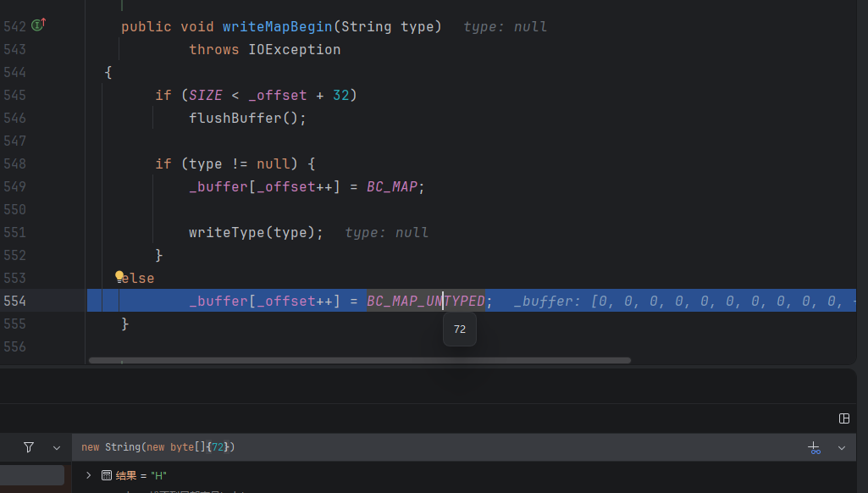Click the evaluate expression input field
Viewport: 868px width, 493px height.
click(423, 447)
